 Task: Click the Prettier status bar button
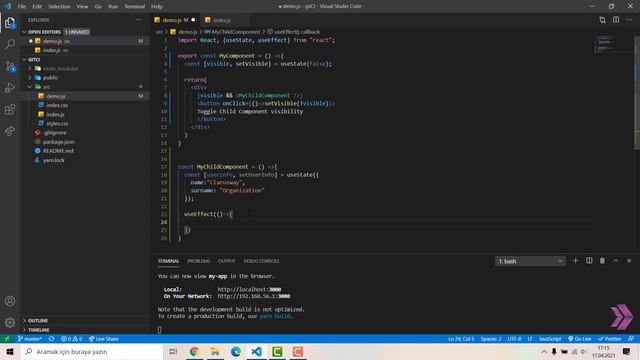[x=609, y=339]
